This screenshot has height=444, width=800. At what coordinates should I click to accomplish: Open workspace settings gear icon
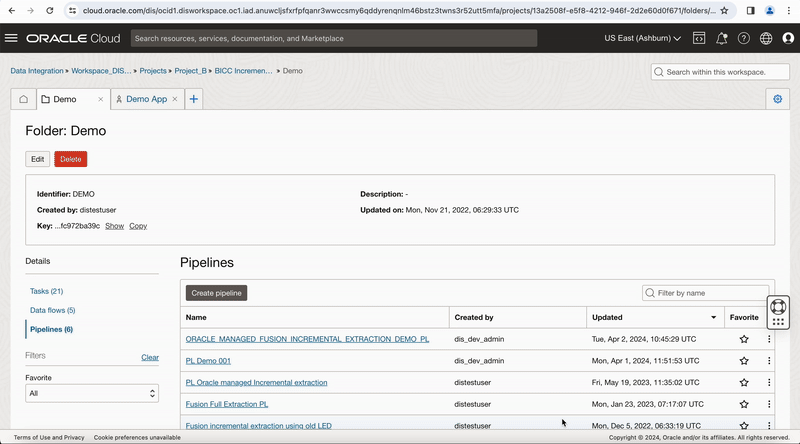(778, 99)
